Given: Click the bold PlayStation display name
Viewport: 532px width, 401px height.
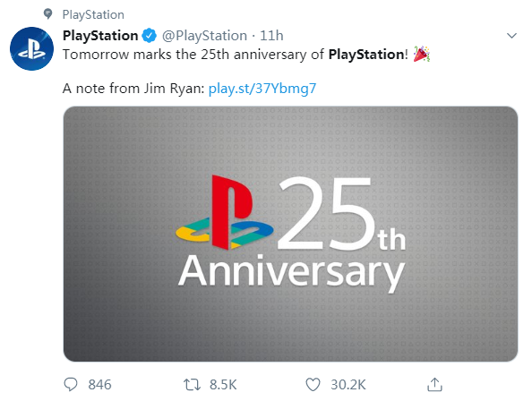Looking at the screenshot, I should pos(100,36).
